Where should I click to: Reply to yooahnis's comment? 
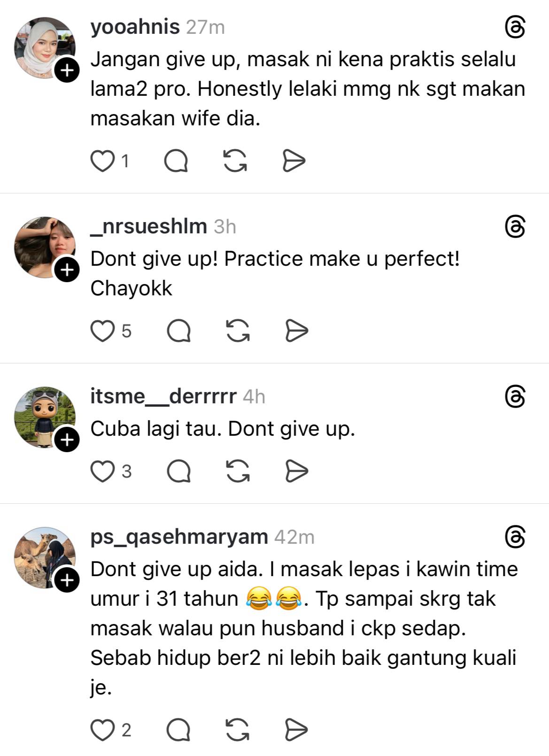click(176, 161)
